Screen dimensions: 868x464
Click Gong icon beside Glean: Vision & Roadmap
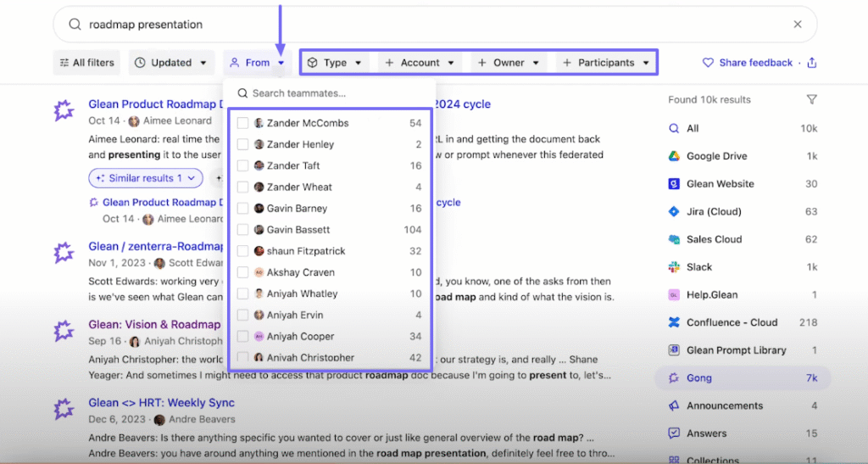click(64, 331)
